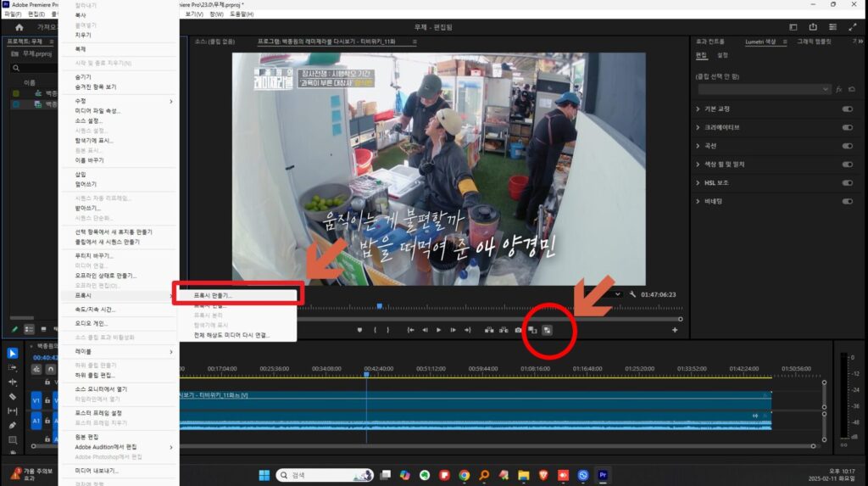
Task: Turn off the HSL 보조 toggle
Action: (x=847, y=182)
